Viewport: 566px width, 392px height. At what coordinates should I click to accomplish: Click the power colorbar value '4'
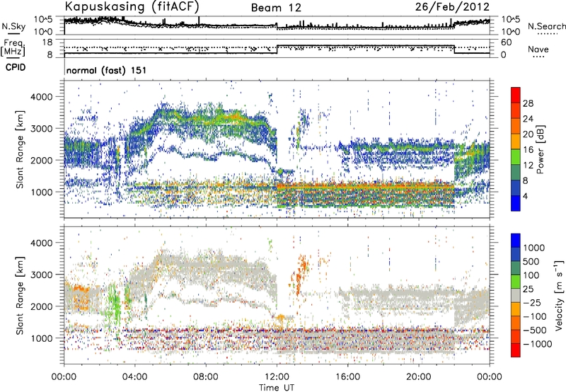pos(526,196)
